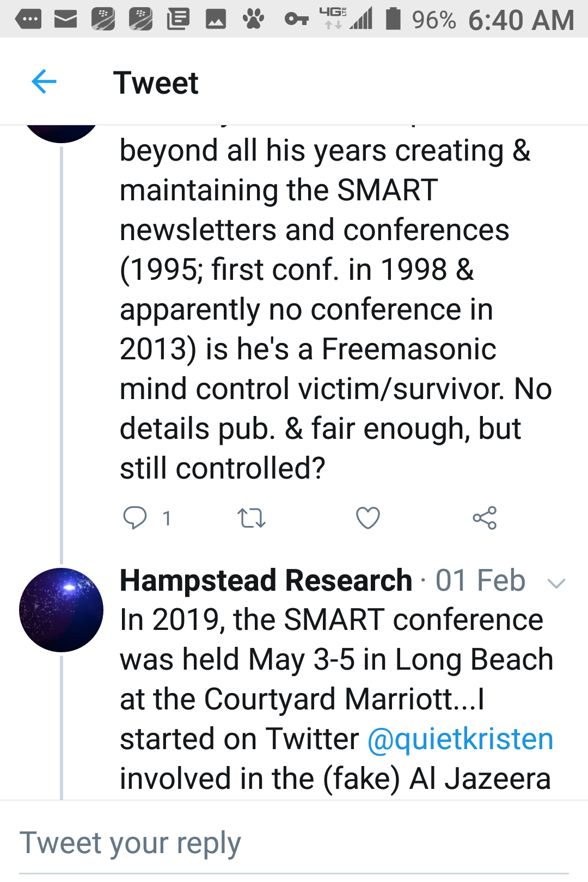Tap the 6:40 AM clock

521,20
